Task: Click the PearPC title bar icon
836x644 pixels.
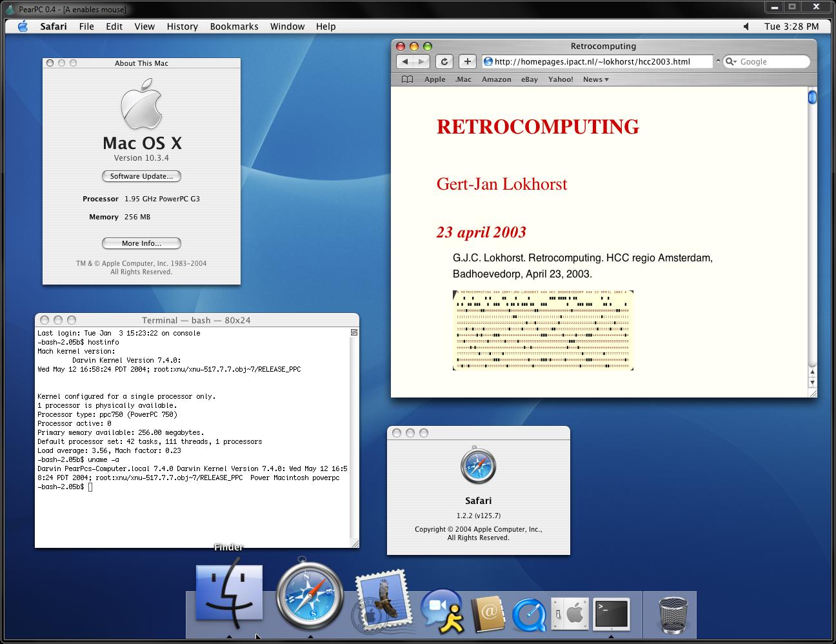Action: tap(10, 9)
